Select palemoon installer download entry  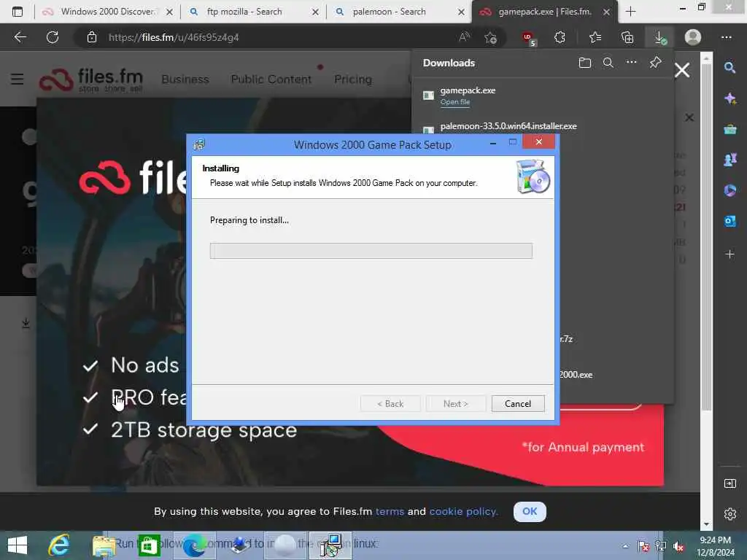[x=508, y=126]
